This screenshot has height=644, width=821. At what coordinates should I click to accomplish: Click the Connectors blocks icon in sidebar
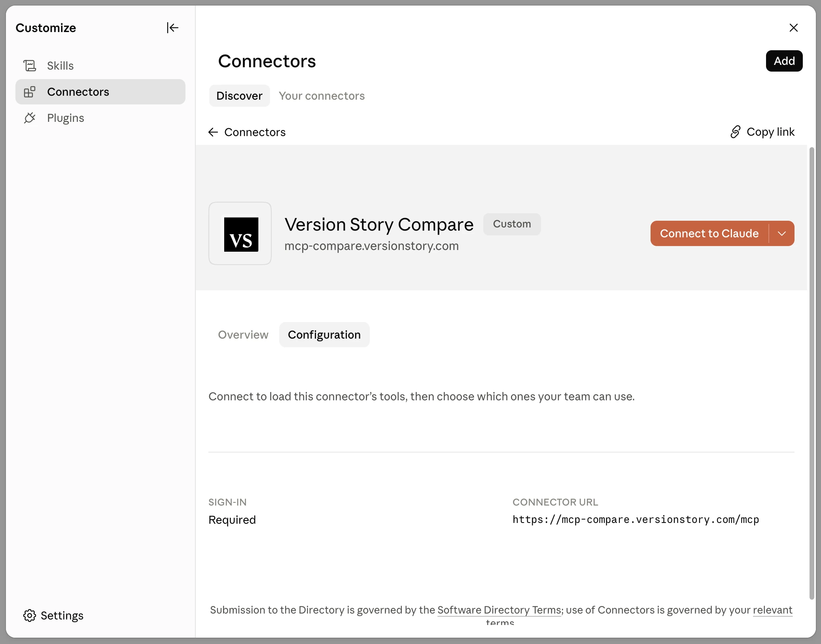30,92
